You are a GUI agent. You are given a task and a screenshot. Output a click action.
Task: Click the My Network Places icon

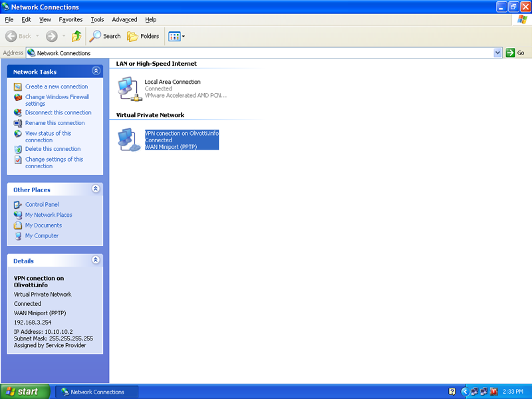pyautogui.click(x=18, y=215)
